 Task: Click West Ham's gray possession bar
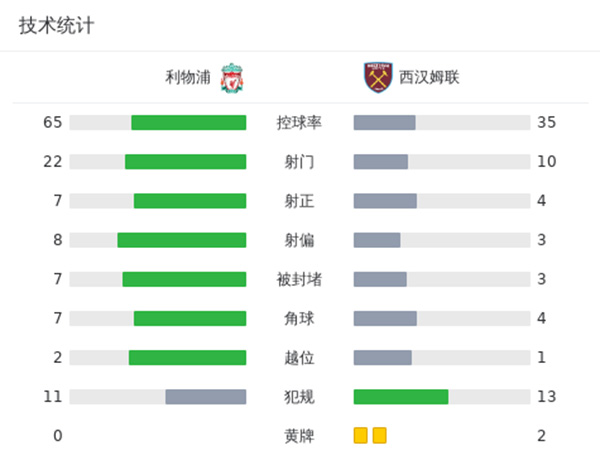[384, 123]
